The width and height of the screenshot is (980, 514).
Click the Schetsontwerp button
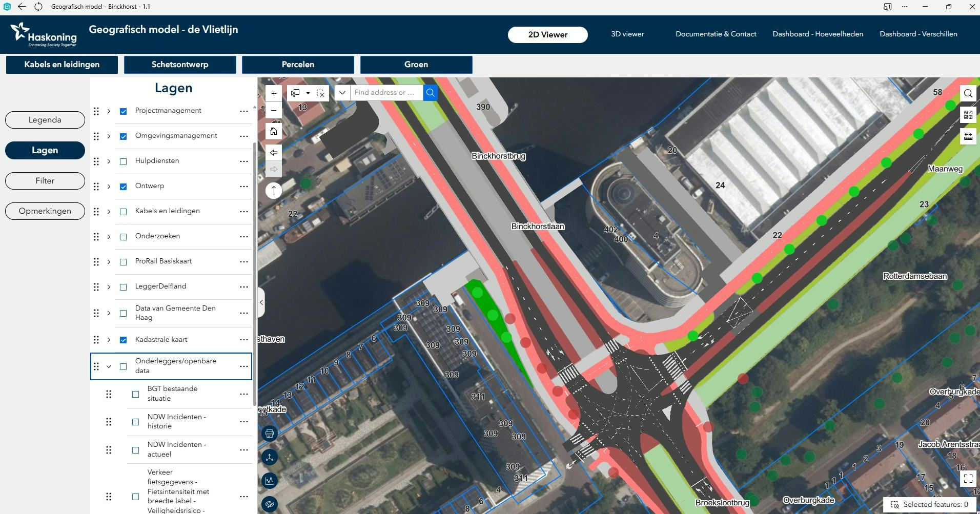pyautogui.click(x=179, y=65)
